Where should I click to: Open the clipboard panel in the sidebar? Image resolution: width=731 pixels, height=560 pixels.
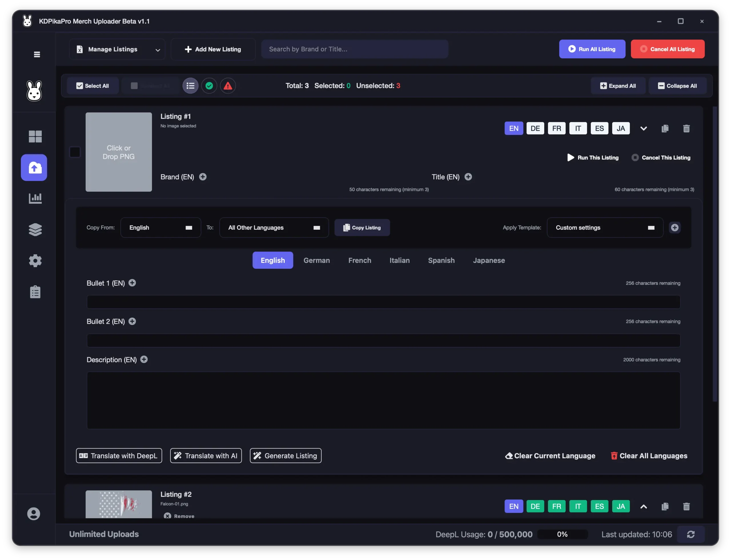coord(35,292)
